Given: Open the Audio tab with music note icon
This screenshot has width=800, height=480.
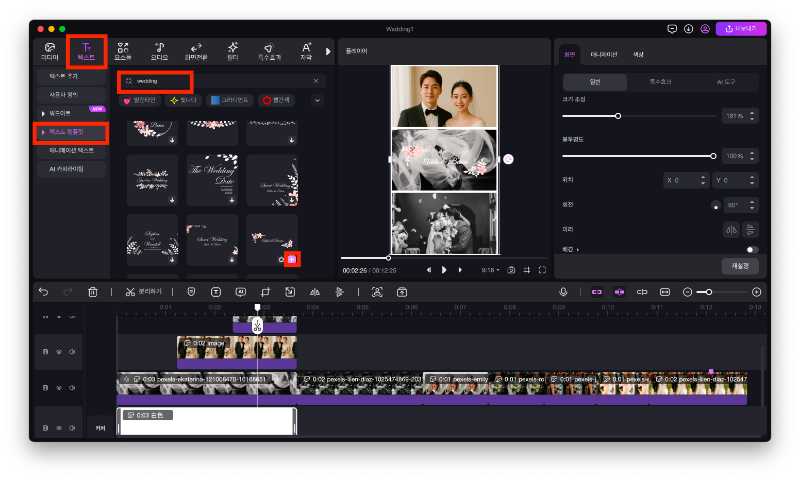Looking at the screenshot, I should 158,50.
